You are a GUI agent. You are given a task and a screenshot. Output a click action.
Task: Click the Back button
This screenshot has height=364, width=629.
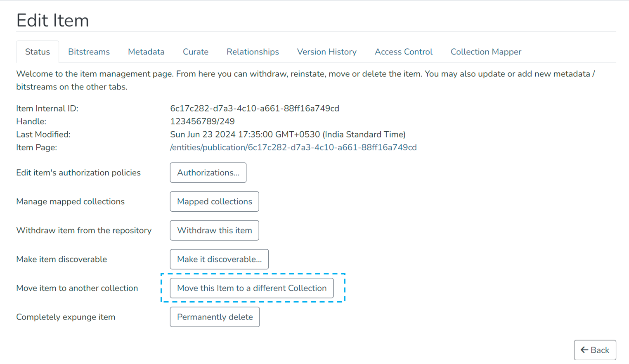tap(595, 350)
